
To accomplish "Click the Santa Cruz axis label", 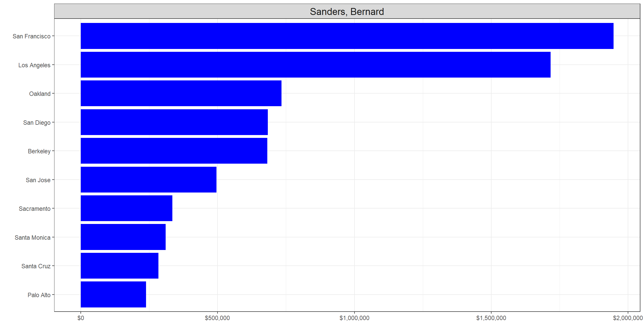I will point(36,266).
